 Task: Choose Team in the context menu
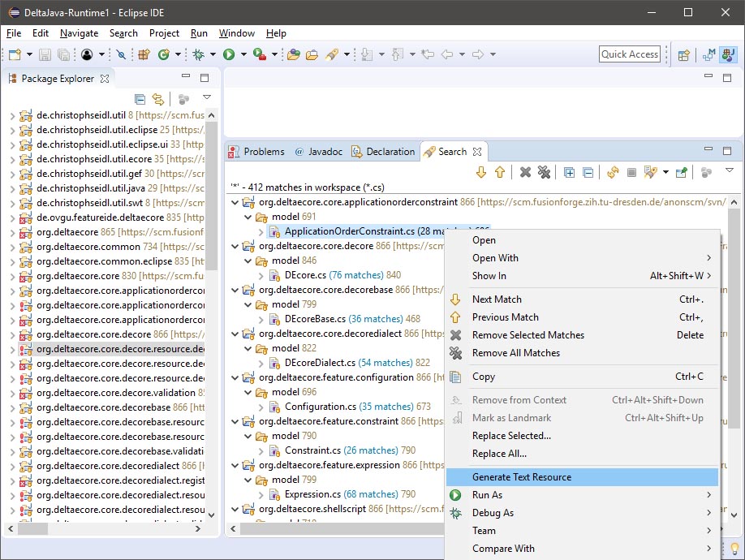click(582, 531)
